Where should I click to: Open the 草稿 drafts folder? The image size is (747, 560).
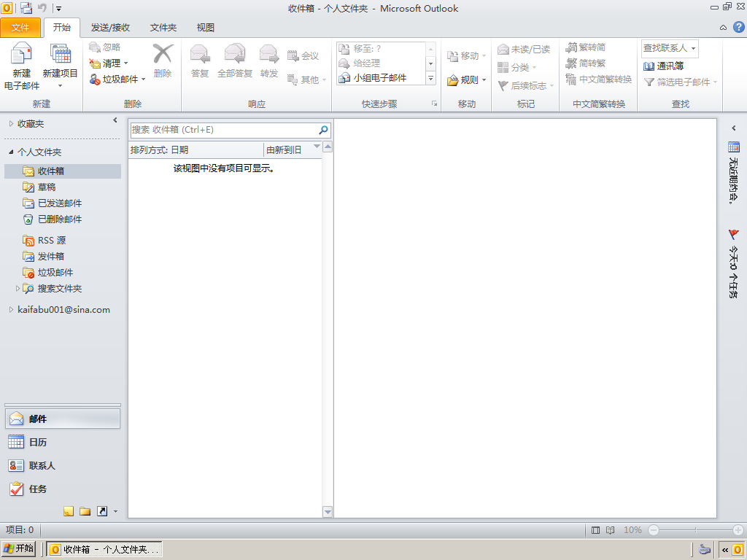47,187
